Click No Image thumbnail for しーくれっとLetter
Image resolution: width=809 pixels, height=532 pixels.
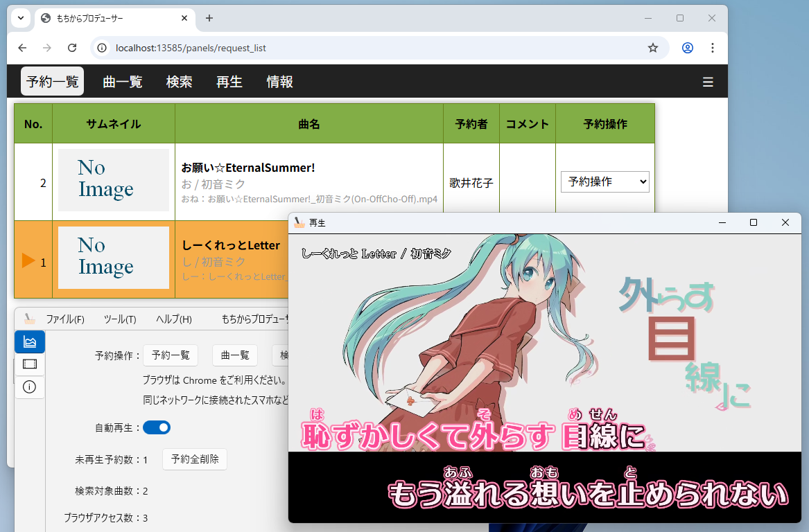pyautogui.click(x=114, y=258)
